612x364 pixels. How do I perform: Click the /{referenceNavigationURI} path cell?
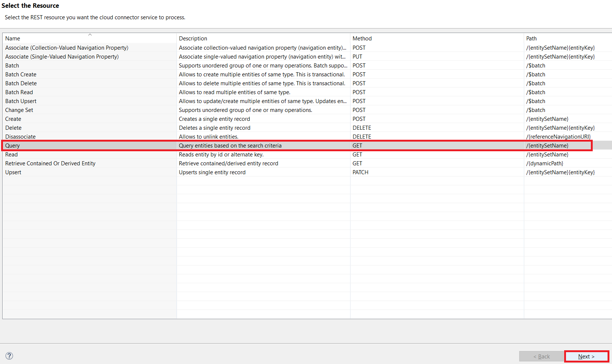coord(559,137)
